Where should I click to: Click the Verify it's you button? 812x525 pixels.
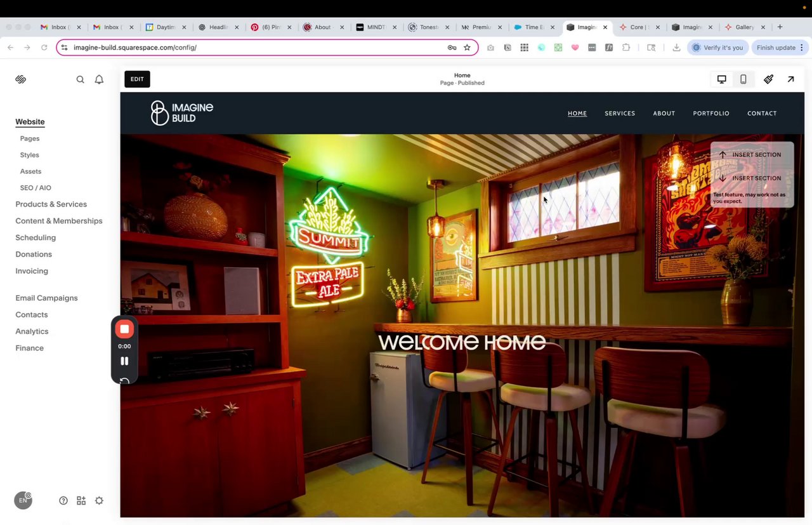717,48
